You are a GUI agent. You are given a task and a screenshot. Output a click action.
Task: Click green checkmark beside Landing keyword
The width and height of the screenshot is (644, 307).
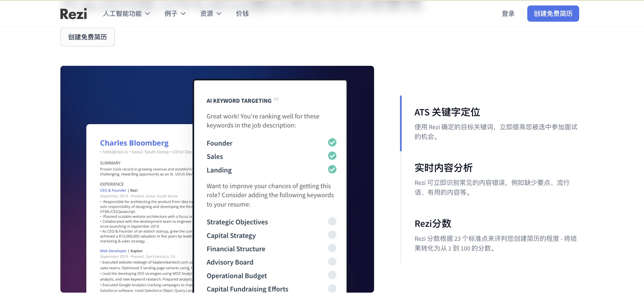pos(332,169)
